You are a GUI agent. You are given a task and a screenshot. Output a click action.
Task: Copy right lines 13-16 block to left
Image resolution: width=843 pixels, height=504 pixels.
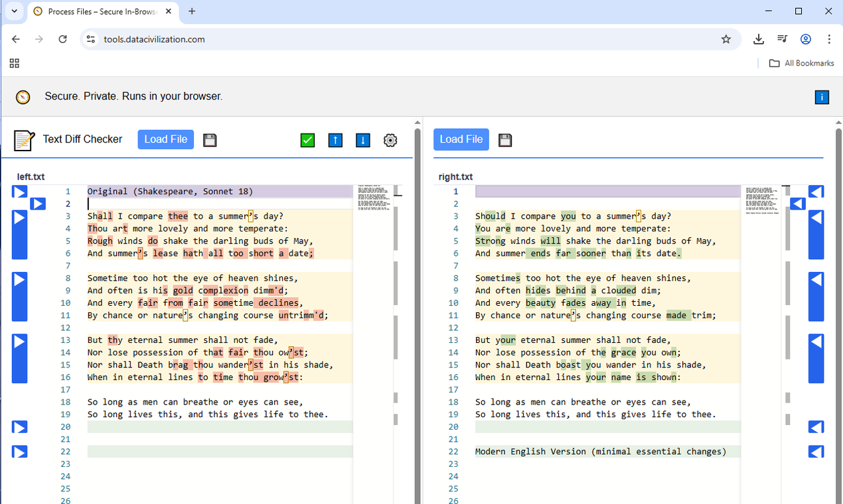pyautogui.click(x=816, y=358)
